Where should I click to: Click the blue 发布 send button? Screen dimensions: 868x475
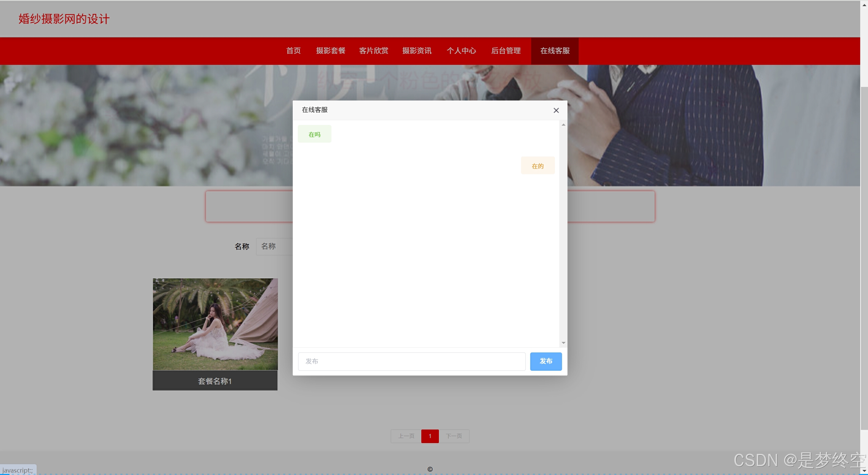coord(545,361)
